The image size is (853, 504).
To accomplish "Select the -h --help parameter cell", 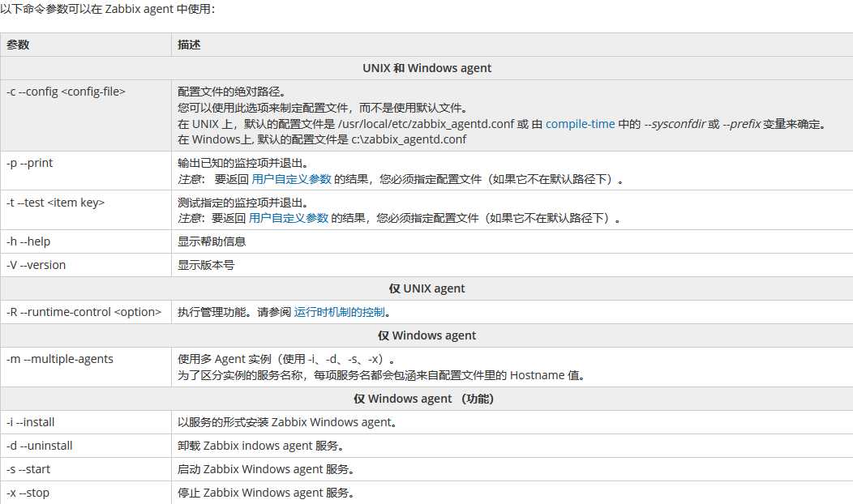I will point(85,241).
